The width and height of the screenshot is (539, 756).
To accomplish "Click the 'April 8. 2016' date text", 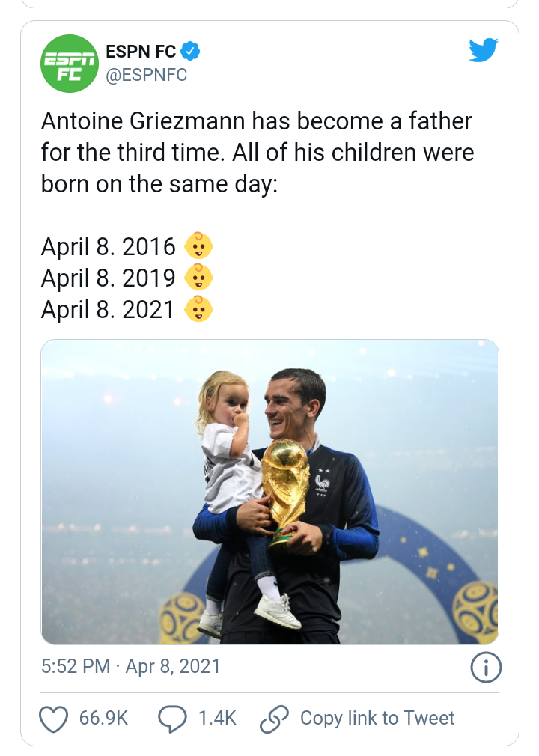I will pos(109,246).
